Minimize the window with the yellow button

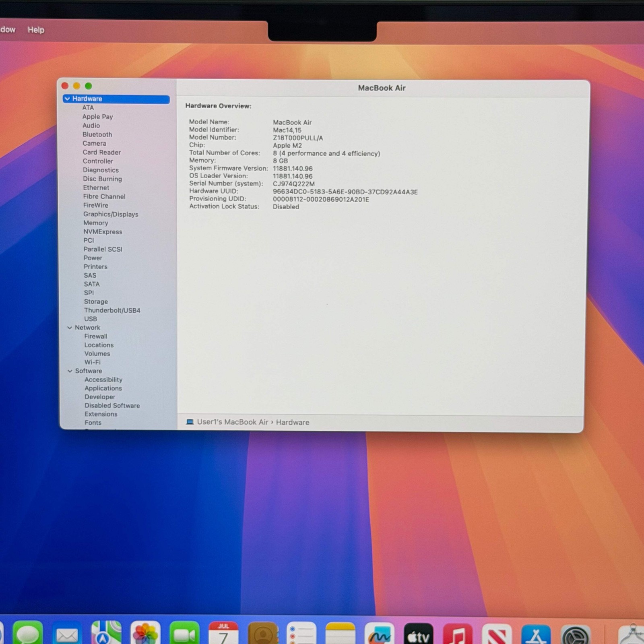76,86
